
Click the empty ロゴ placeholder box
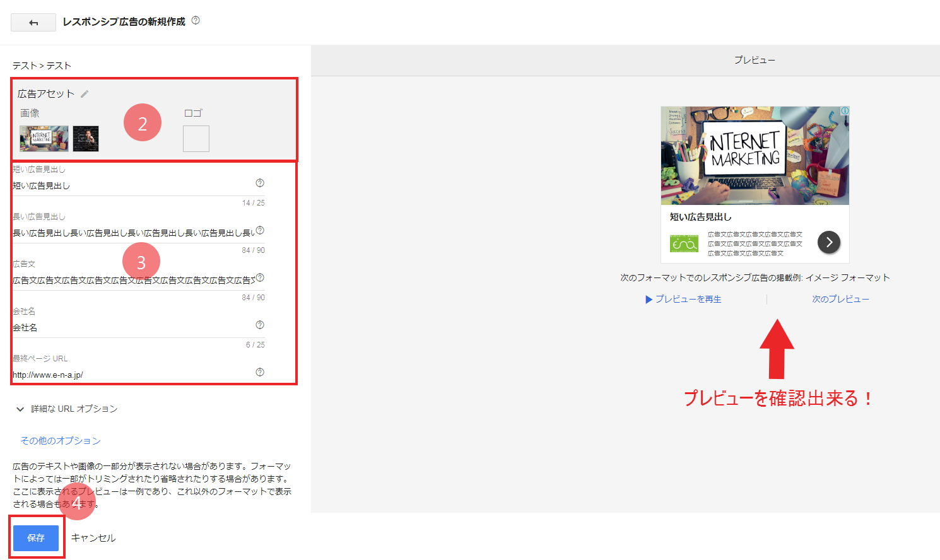(196, 139)
